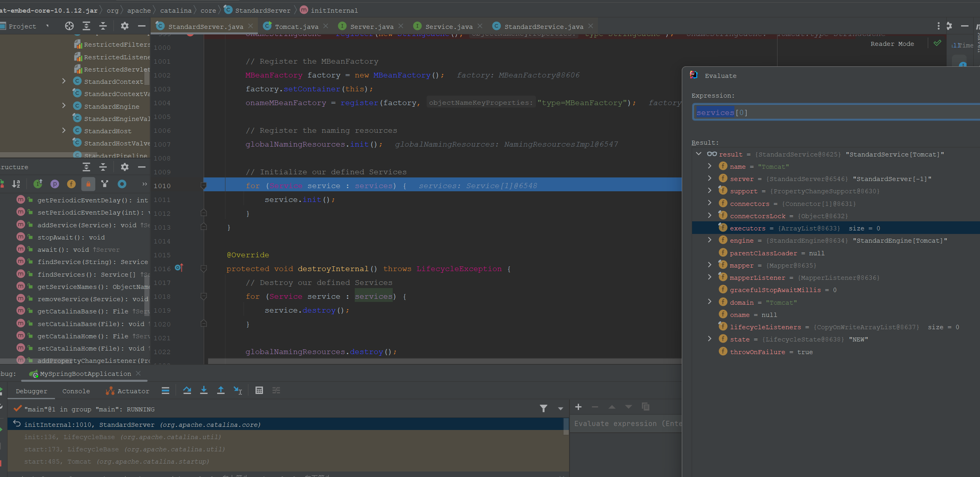Click the Step Over debugger icon

[187, 390]
